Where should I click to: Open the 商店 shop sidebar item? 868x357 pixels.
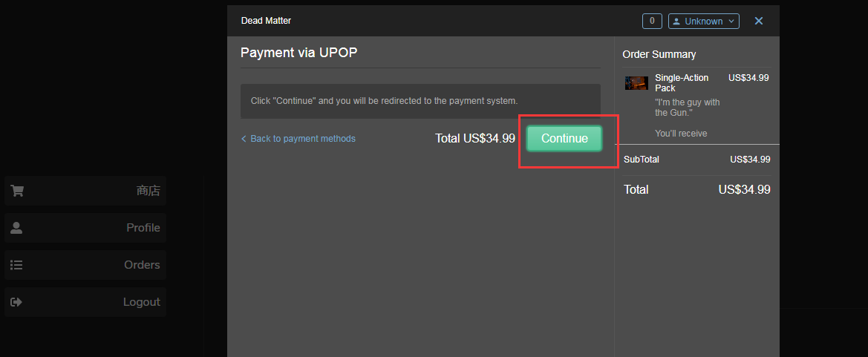[x=85, y=191]
